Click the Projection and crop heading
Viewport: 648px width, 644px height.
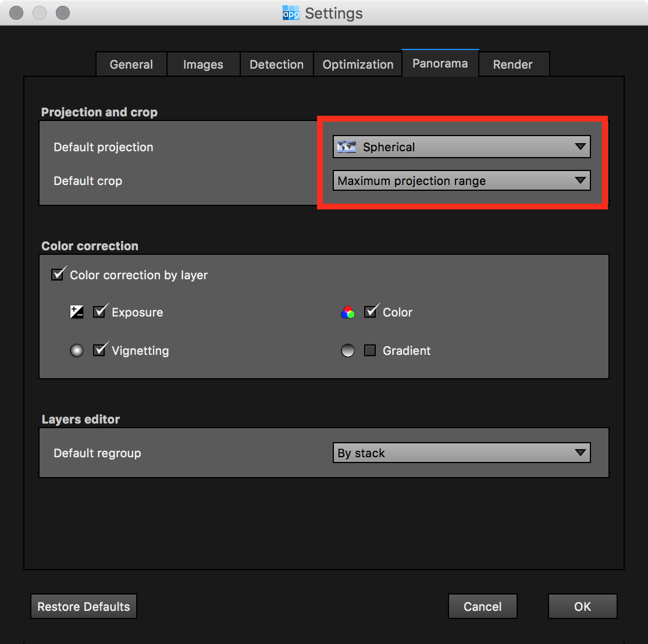click(x=99, y=112)
